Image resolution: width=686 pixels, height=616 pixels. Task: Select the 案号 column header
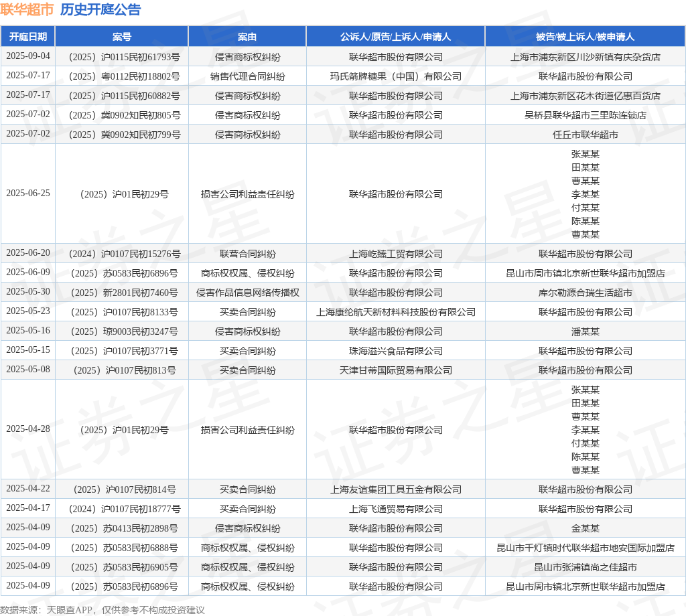(x=122, y=37)
